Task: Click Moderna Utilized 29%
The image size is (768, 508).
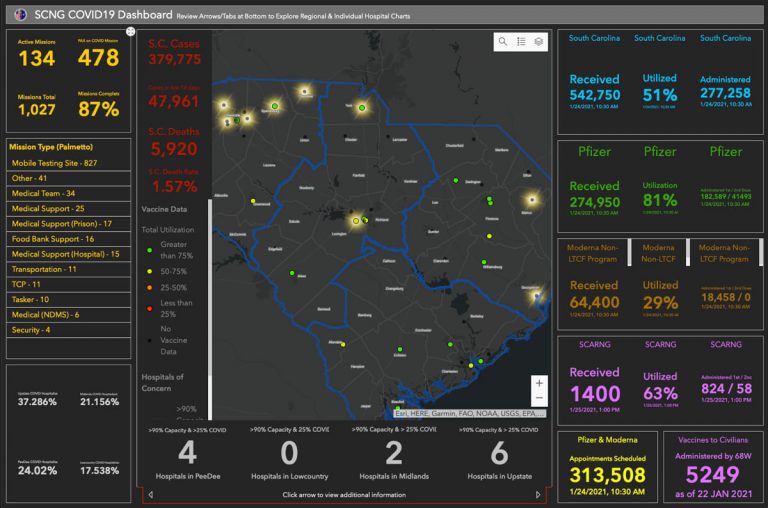Action: point(660,303)
